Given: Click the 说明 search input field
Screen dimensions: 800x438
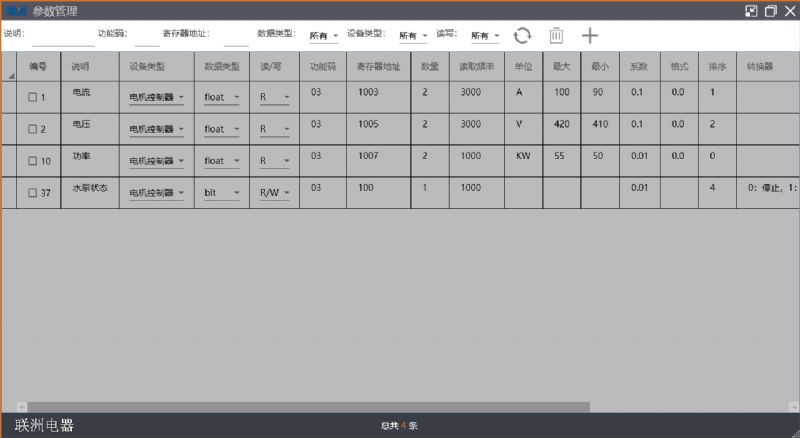Looking at the screenshot, I should (63, 36).
